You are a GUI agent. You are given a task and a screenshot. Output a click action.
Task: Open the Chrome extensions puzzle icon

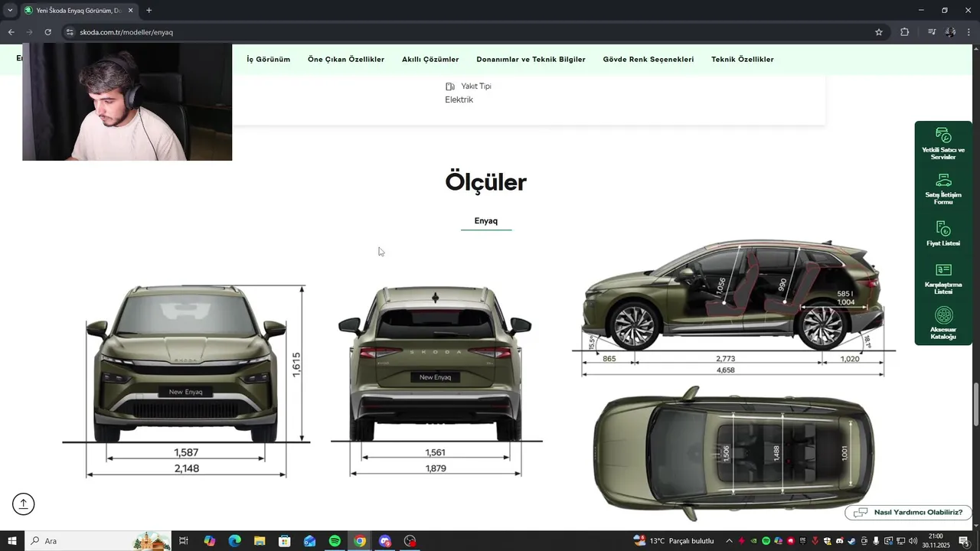[x=905, y=32]
